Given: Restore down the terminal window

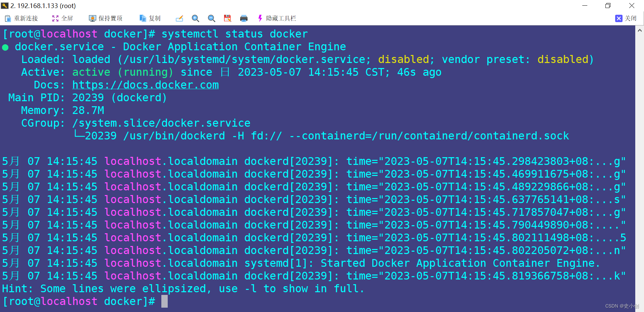Looking at the screenshot, I should coord(608,6).
